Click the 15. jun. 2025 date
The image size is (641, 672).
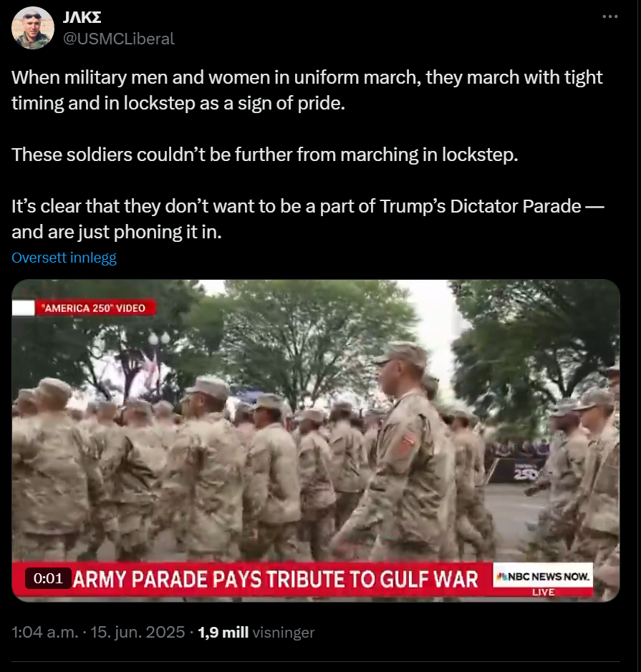[x=138, y=632]
